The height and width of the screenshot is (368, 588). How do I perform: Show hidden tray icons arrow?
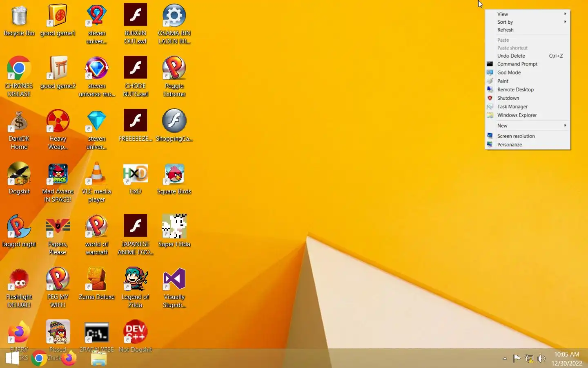tap(505, 359)
